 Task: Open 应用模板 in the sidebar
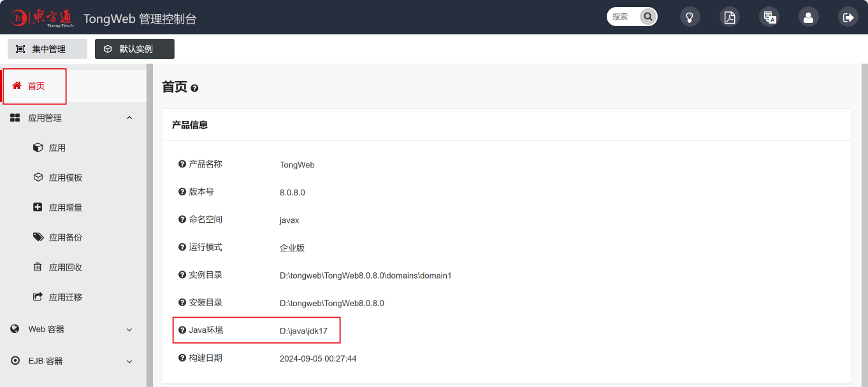[66, 178]
